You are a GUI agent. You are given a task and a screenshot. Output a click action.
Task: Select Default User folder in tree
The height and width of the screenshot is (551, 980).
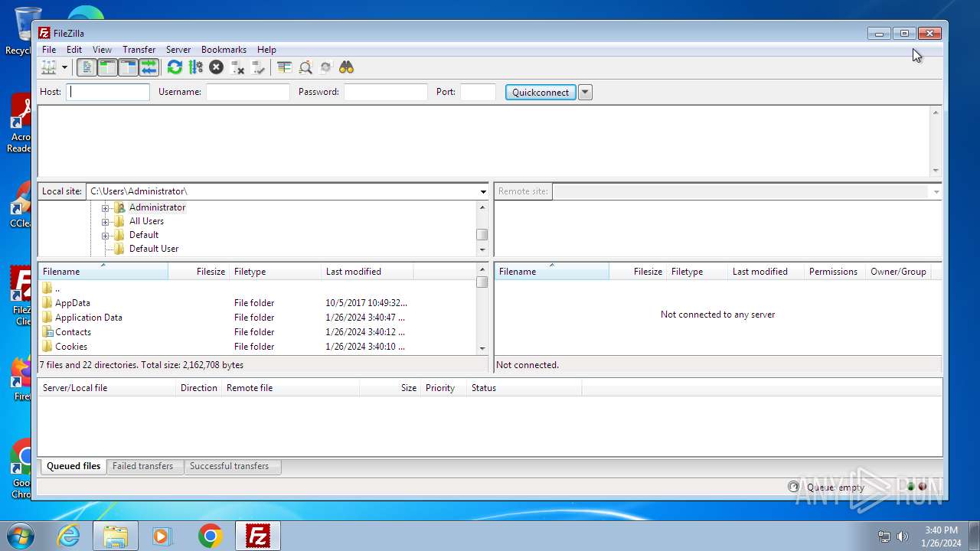pos(154,249)
